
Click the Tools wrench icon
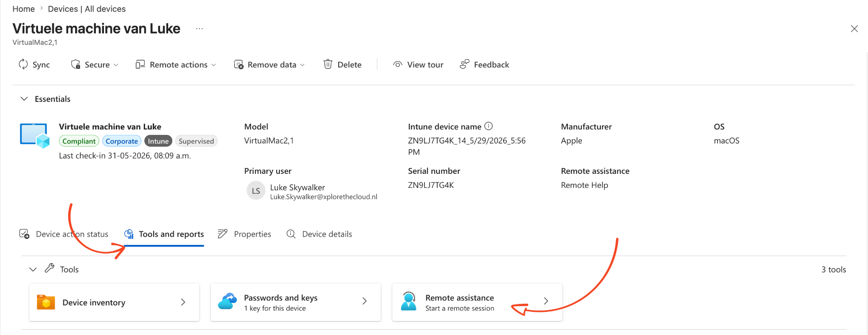[x=50, y=268]
